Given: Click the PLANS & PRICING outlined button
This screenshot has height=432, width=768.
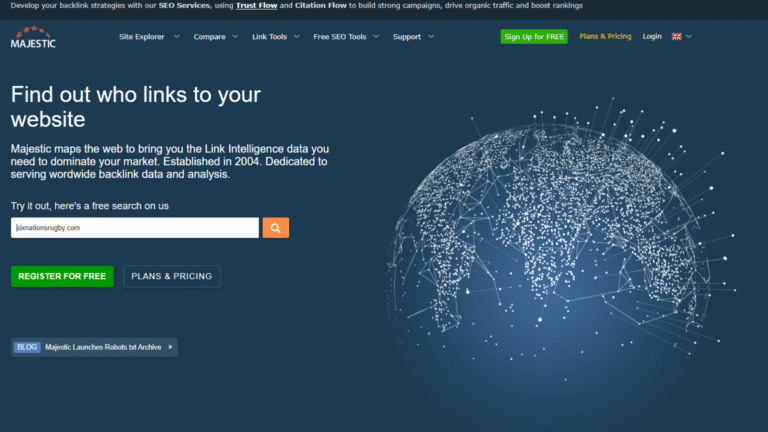Looking at the screenshot, I should (x=172, y=276).
